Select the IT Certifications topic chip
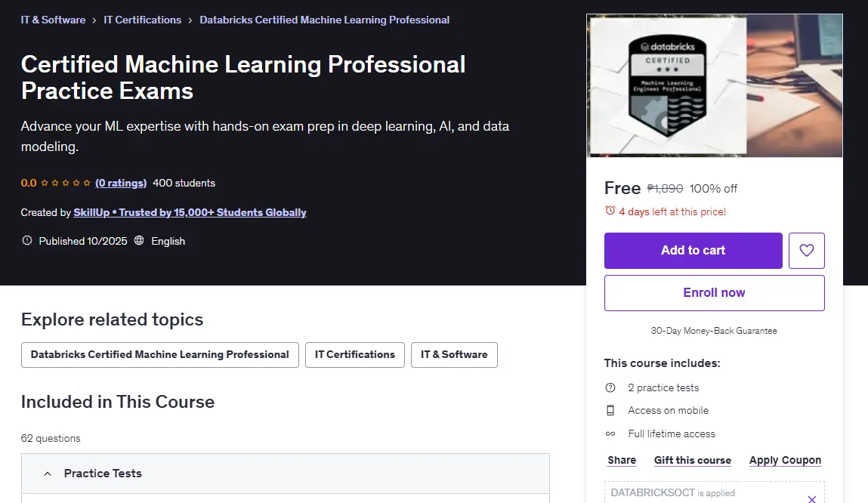The image size is (868, 503). point(355,355)
